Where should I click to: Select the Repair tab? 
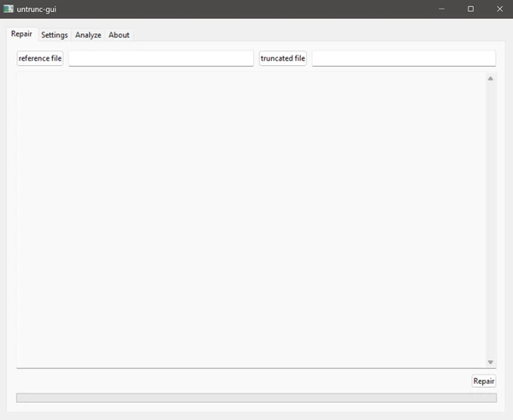pos(21,34)
